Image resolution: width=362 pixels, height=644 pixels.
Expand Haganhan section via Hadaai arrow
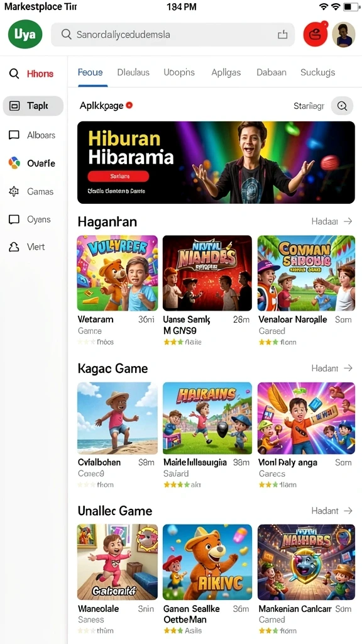[x=348, y=221]
